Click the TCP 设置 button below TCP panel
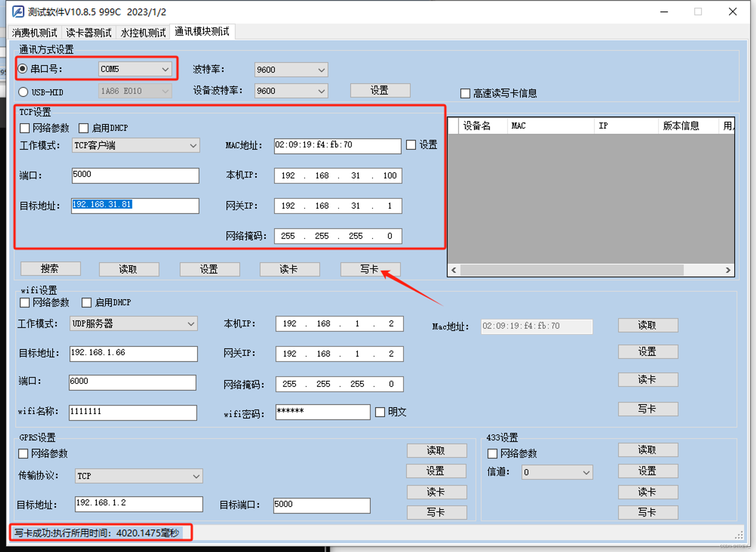Viewport: 756px width, 552px height. point(209,269)
